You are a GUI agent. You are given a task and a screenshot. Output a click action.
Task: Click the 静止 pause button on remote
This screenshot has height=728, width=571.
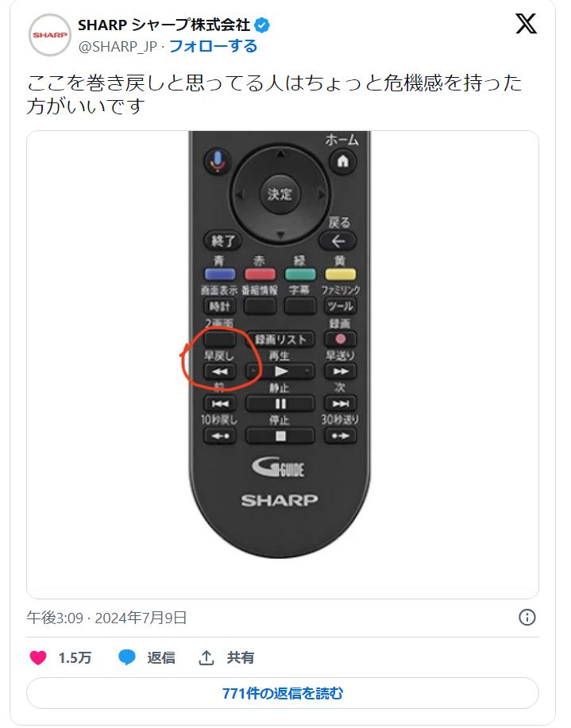pos(280,404)
